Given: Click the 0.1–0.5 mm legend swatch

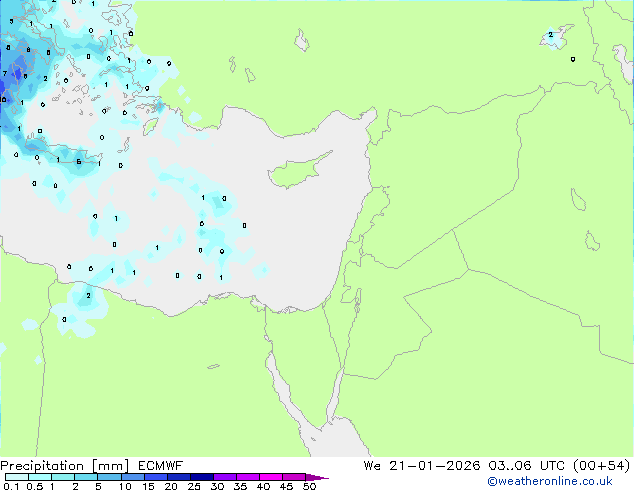Looking at the screenshot, I should tap(17, 477).
